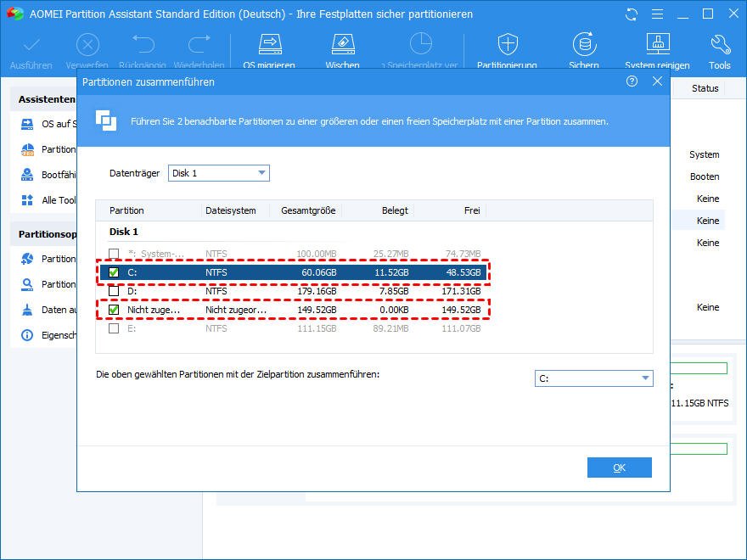This screenshot has width=747, height=560.
Task: Click the 171.31GB free value
Action: pyautogui.click(x=461, y=291)
